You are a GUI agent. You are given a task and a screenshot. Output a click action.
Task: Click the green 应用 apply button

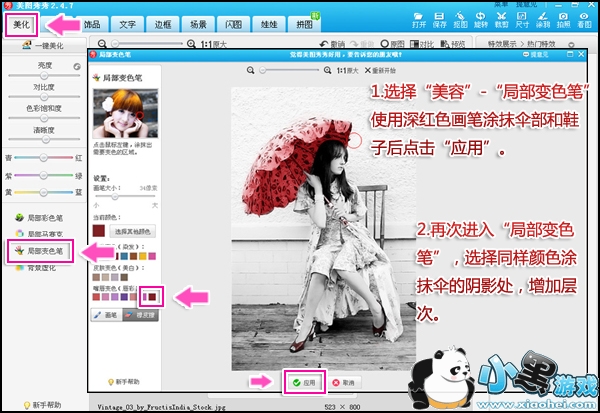click(x=306, y=382)
